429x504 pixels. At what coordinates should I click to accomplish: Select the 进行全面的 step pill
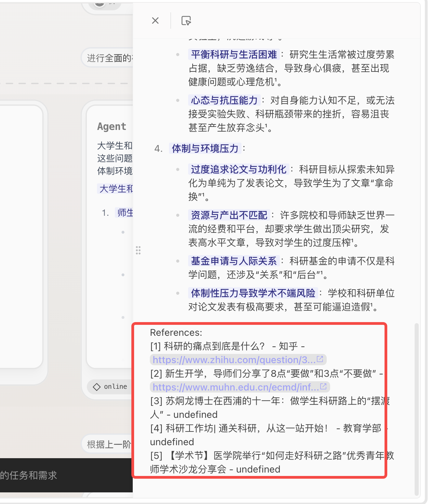point(107,58)
